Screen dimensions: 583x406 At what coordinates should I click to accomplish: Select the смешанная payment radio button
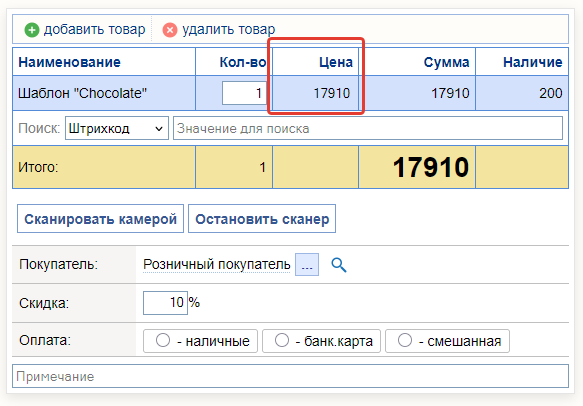[x=405, y=340]
